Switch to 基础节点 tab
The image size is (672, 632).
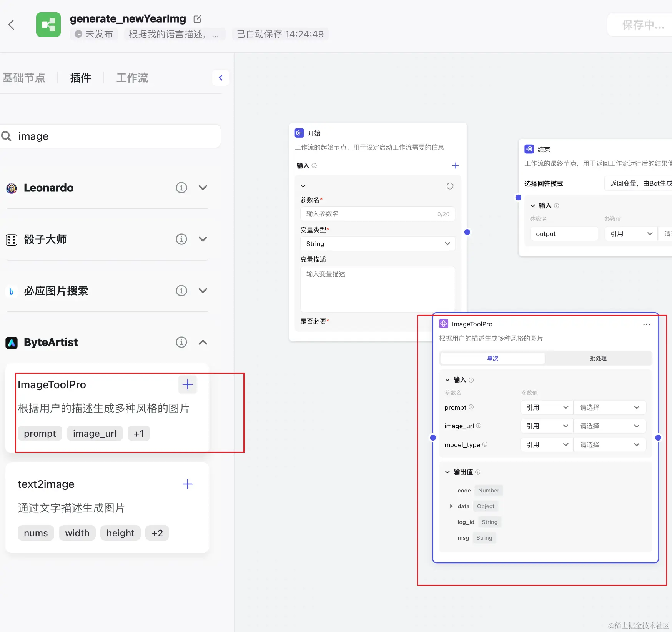point(24,78)
